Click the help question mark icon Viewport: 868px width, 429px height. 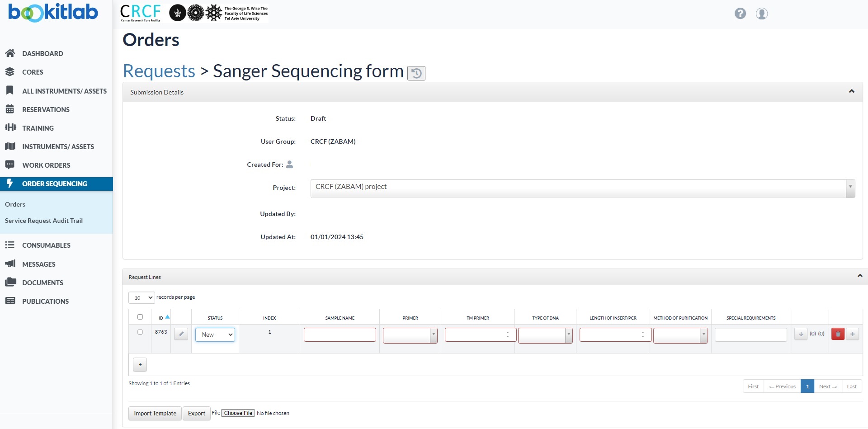pyautogui.click(x=740, y=14)
